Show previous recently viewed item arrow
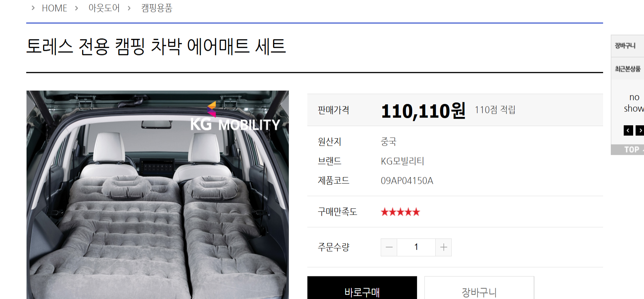This screenshot has height=299, width=644. tap(628, 130)
